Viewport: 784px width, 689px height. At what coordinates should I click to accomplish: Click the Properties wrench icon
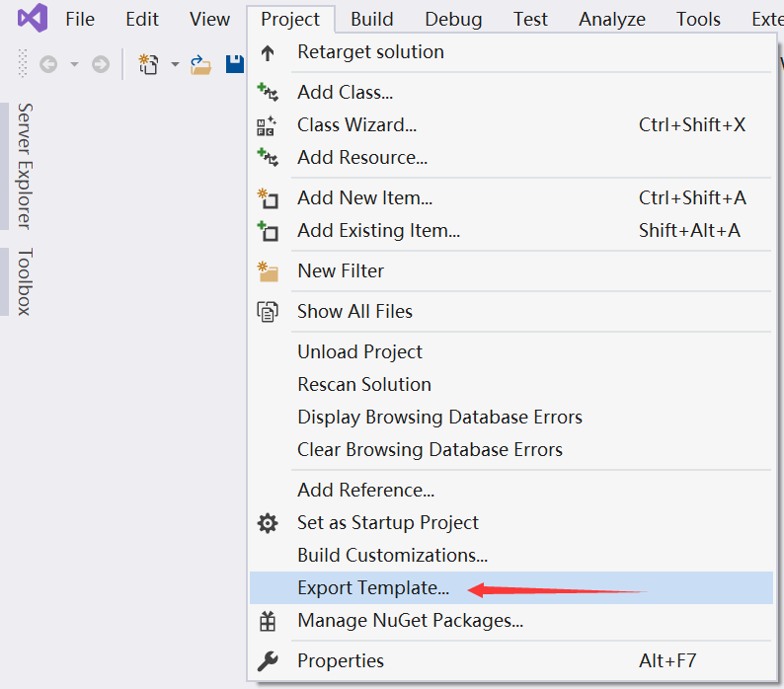click(268, 661)
